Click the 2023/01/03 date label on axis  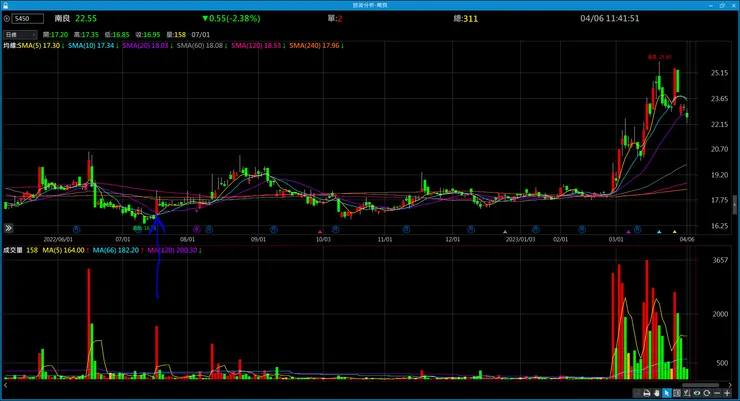pos(521,240)
